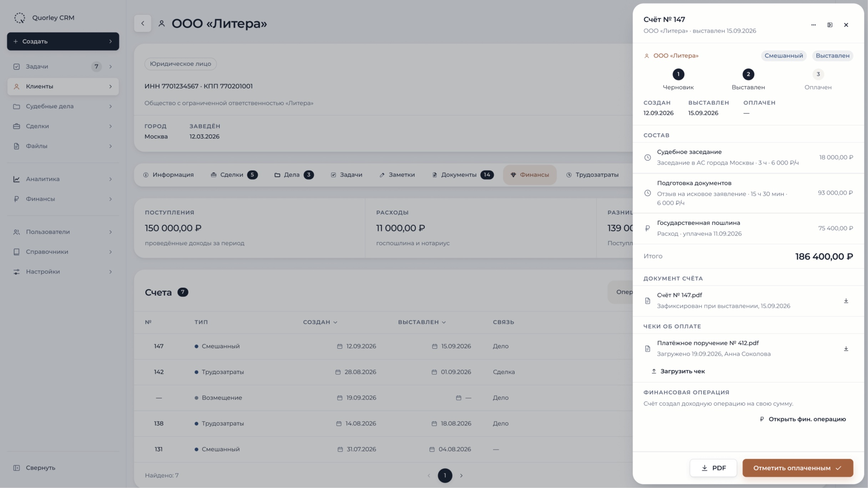Go to next page of invoices
Image resolution: width=868 pixels, height=488 pixels.
[x=461, y=476]
